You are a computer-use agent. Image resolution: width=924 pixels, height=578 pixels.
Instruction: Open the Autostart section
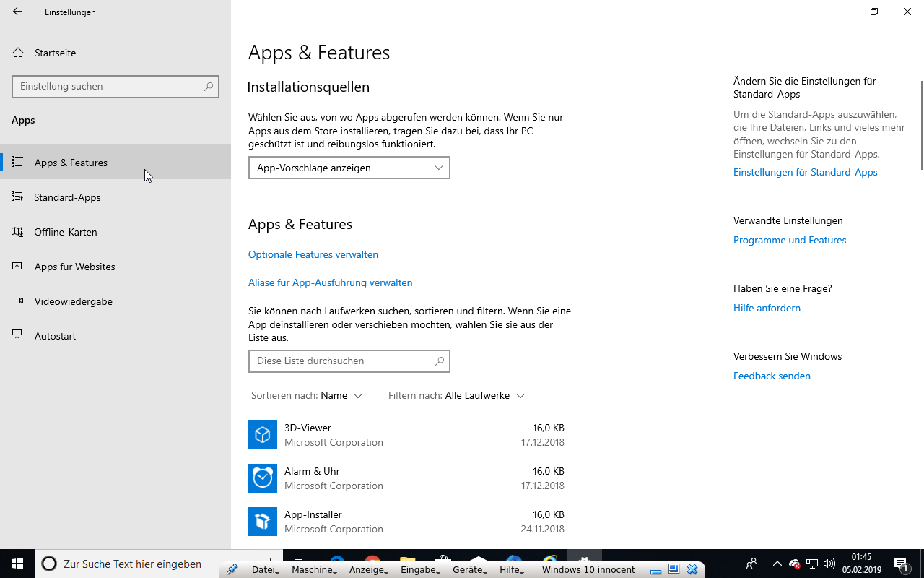point(55,336)
